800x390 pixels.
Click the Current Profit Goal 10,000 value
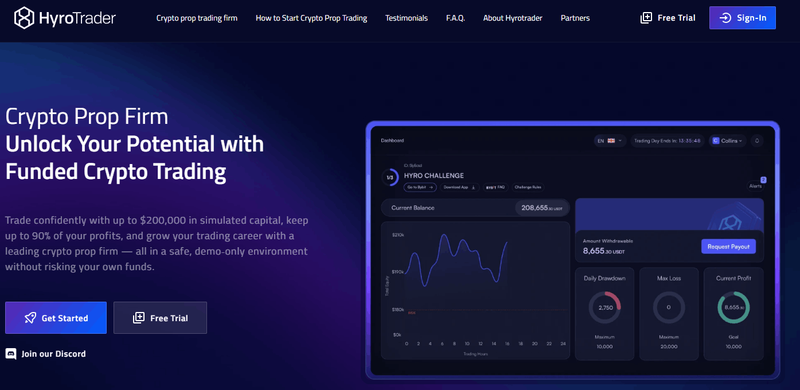click(734, 347)
